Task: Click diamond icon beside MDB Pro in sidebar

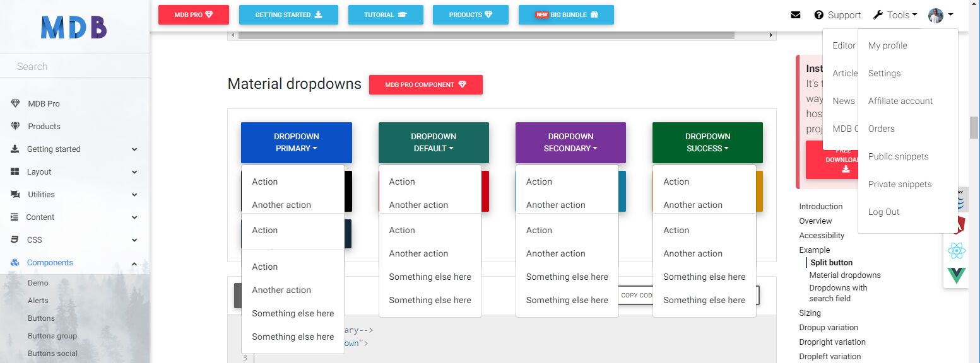Action: 16,103
